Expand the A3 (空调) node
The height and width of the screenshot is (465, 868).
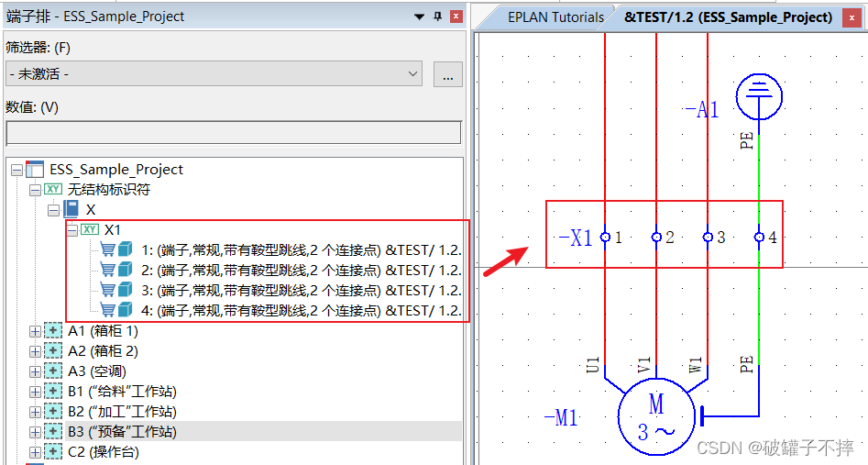35,371
